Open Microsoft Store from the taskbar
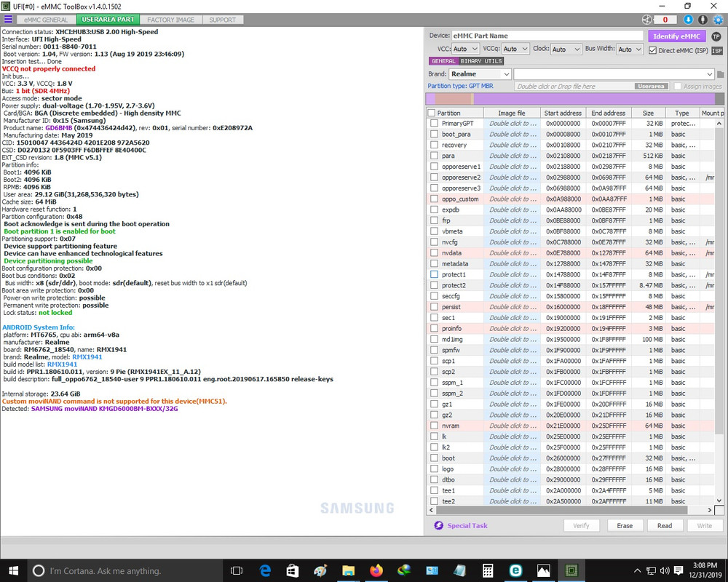The image size is (728, 582). (x=293, y=570)
